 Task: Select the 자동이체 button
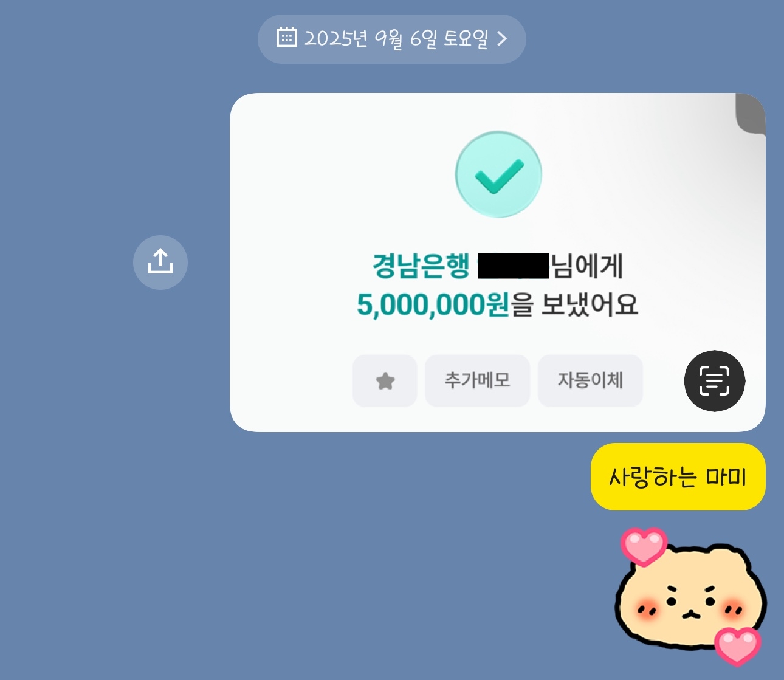click(590, 381)
